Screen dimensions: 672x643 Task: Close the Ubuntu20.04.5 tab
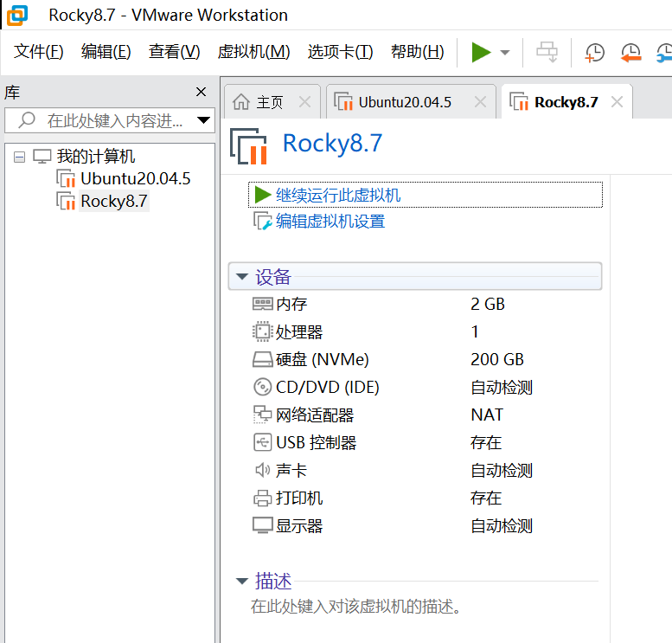[x=480, y=102]
